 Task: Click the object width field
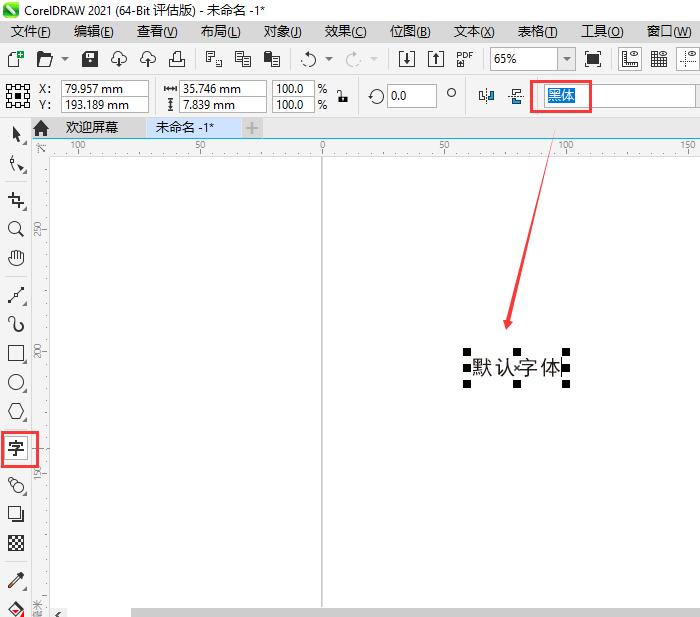pyautogui.click(x=223, y=88)
